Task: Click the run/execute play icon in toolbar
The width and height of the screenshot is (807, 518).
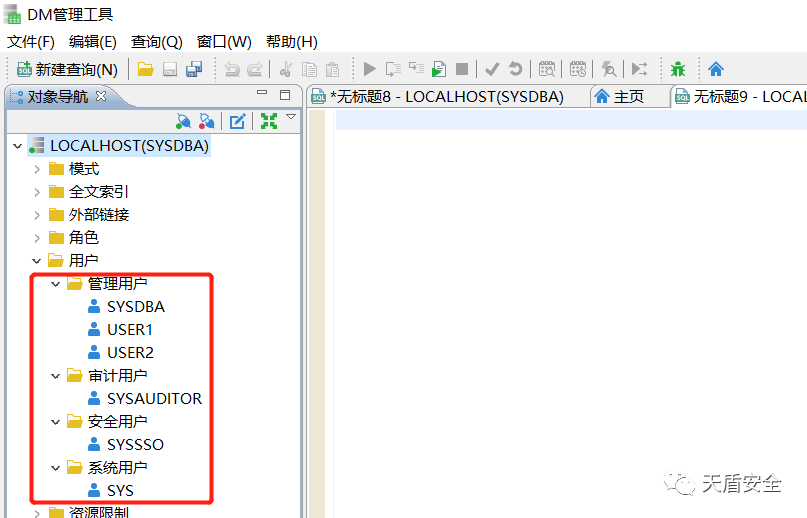Action: (x=370, y=69)
